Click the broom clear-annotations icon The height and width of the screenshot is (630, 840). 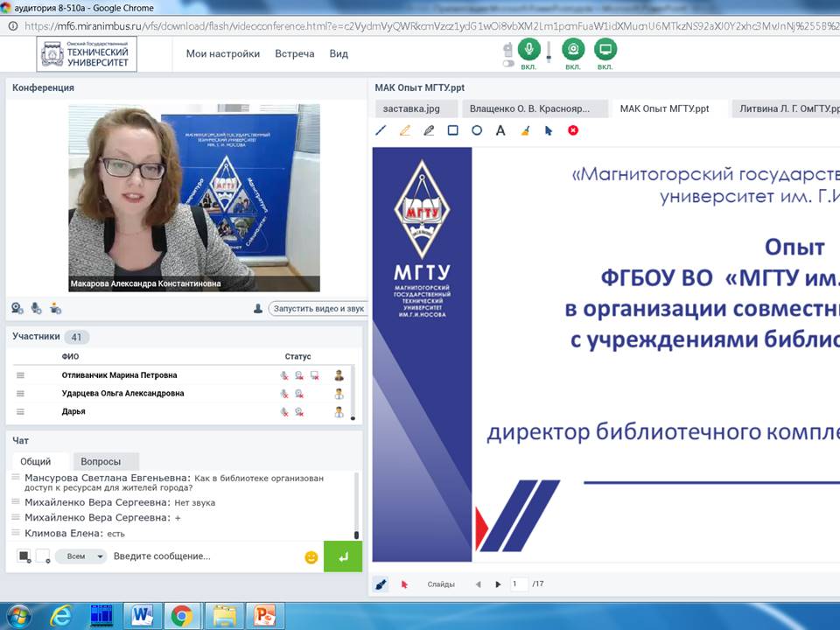click(x=525, y=130)
